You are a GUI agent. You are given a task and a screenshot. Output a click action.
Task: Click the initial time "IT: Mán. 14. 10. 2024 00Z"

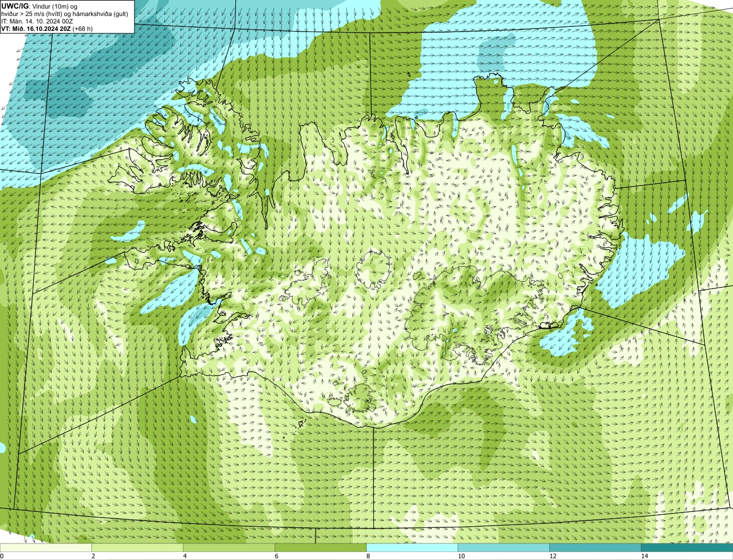[37, 21]
